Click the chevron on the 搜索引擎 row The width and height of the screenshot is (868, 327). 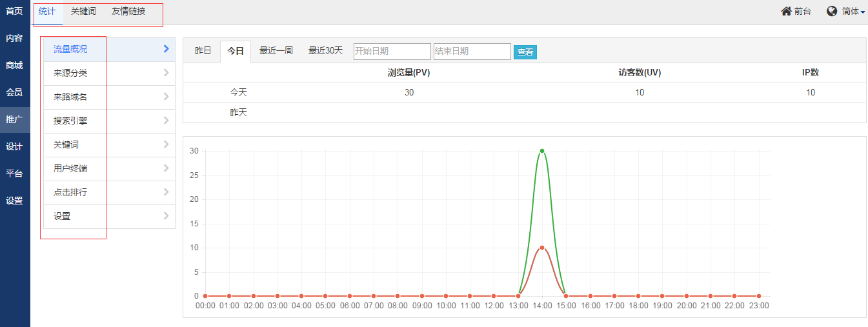pyautogui.click(x=166, y=120)
